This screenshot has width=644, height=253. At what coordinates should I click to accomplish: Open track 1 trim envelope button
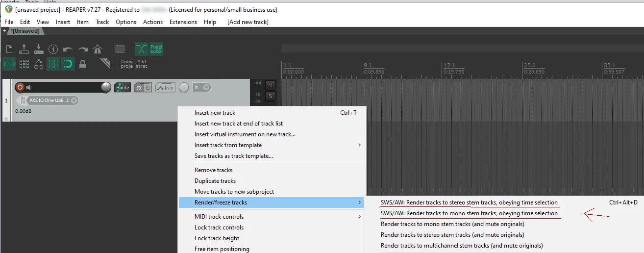(166, 88)
